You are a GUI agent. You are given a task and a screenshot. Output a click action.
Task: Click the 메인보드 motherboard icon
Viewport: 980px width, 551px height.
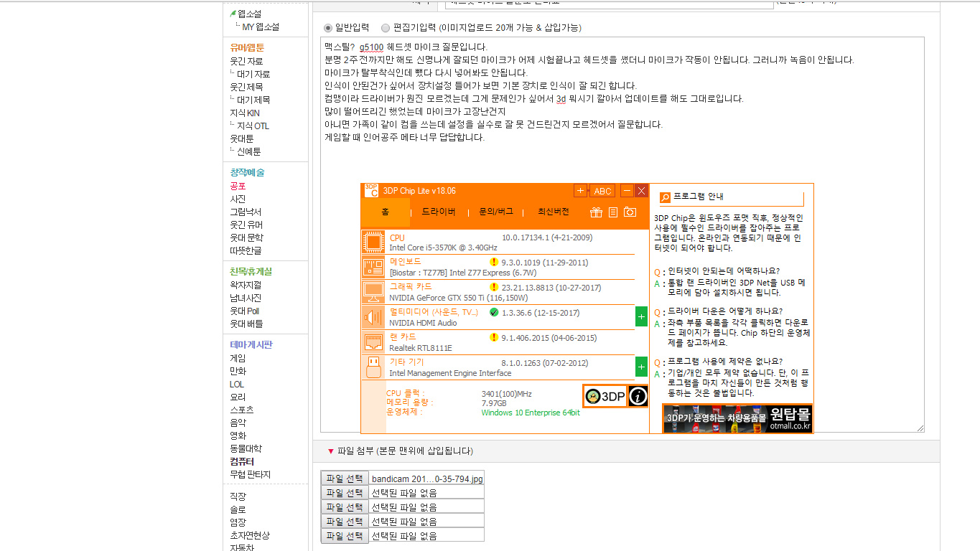coord(373,268)
